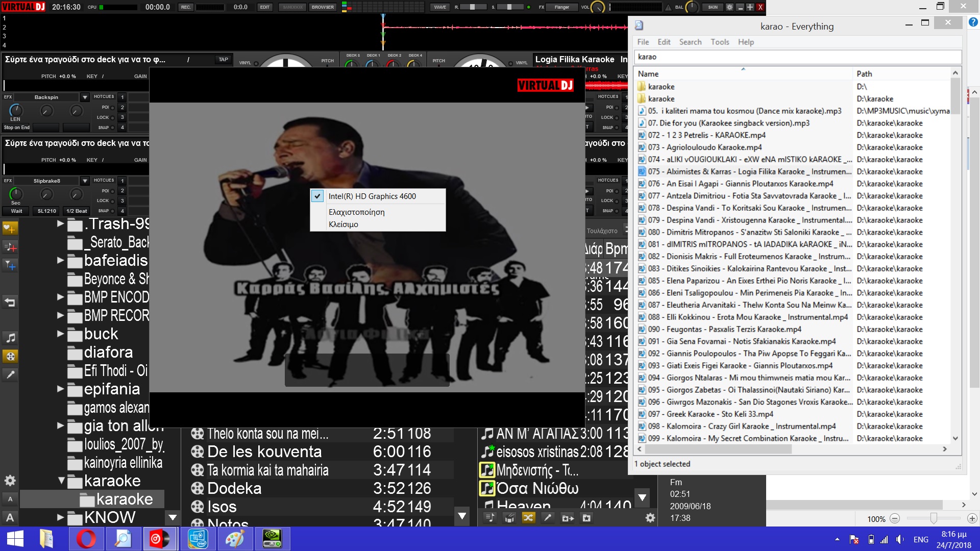The width and height of the screenshot is (980, 551).
Task: Toggle the video files filter reel icon
Action: [10, 356]
